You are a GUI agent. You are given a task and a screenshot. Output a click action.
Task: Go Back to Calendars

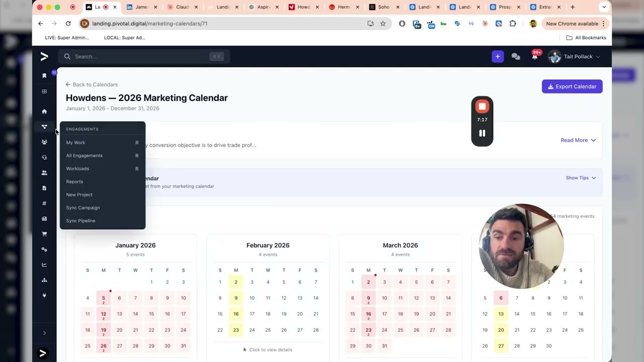click(92, 84)
